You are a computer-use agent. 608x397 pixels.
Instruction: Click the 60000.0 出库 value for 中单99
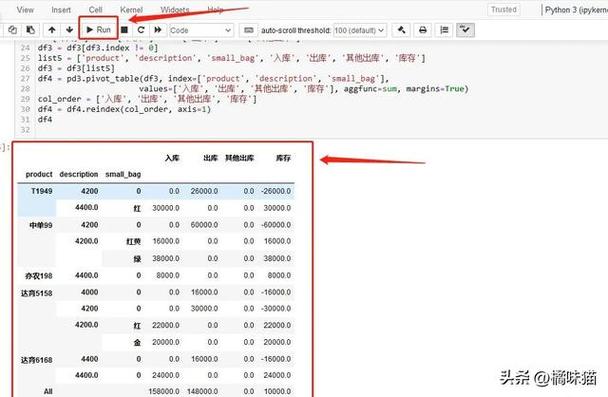[204, 225]
